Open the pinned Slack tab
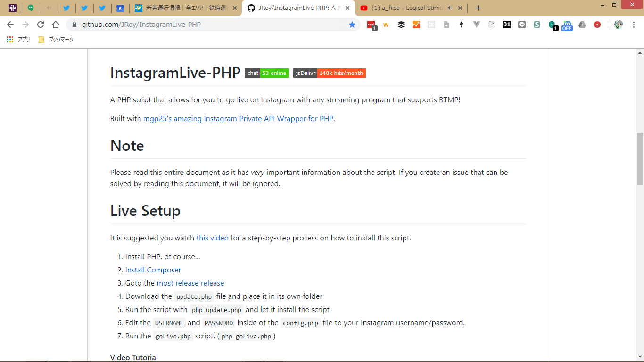The width and height of the screenshot is (644, 362). 13,8
